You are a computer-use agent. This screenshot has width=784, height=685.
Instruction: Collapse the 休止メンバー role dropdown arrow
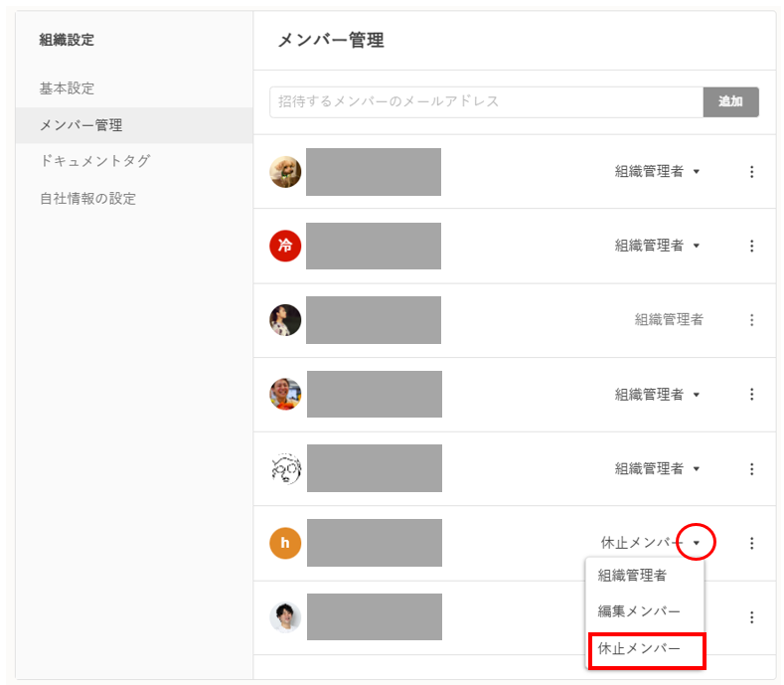tap(697, 543)
